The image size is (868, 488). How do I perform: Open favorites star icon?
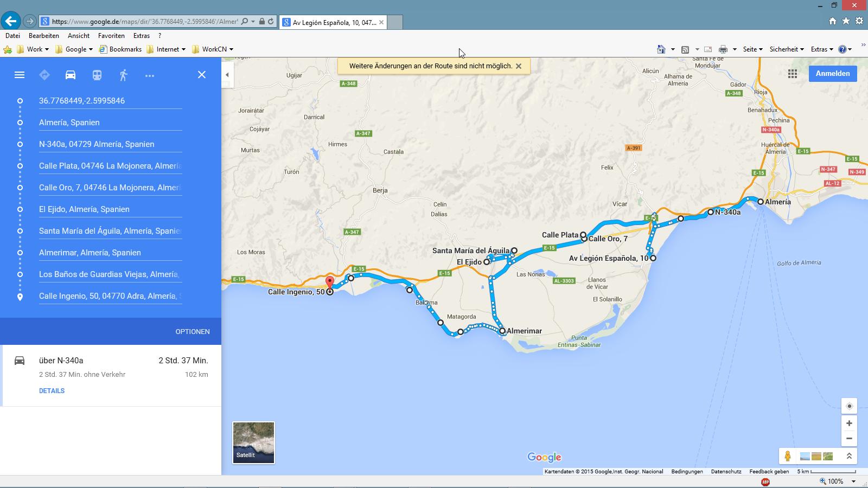(x=846, y=21)
